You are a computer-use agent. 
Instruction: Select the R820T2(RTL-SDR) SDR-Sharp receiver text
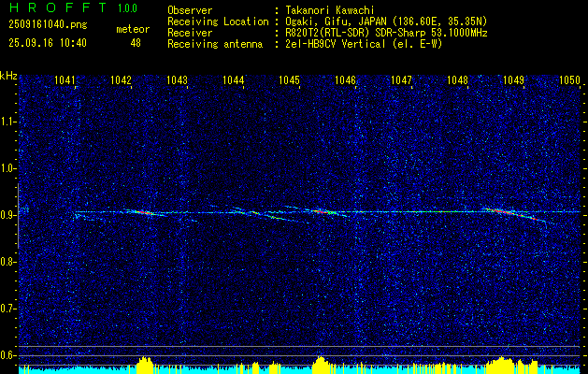coord(386,33)
